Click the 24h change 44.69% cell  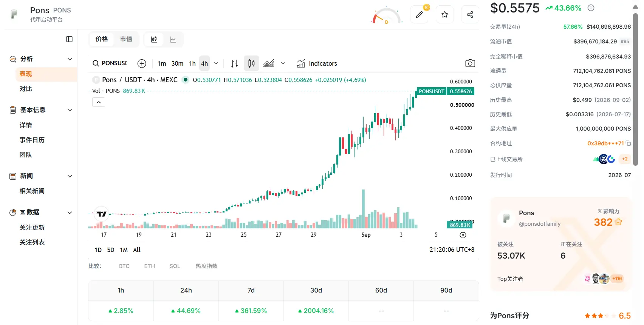click(186, 311)
